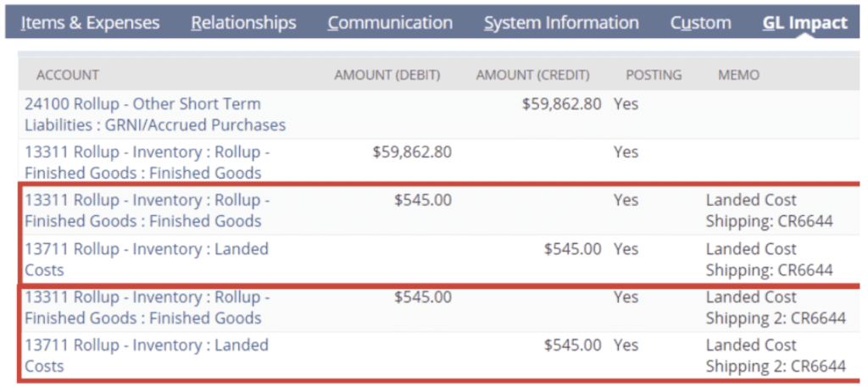The image size is (868, 387).
Task: Go to the System Information tab
Action: point(561,23)
